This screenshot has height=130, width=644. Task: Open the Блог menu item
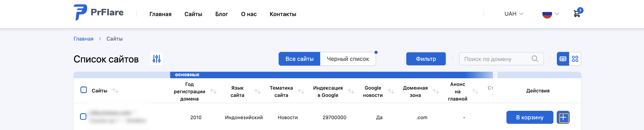pos(222,14)
